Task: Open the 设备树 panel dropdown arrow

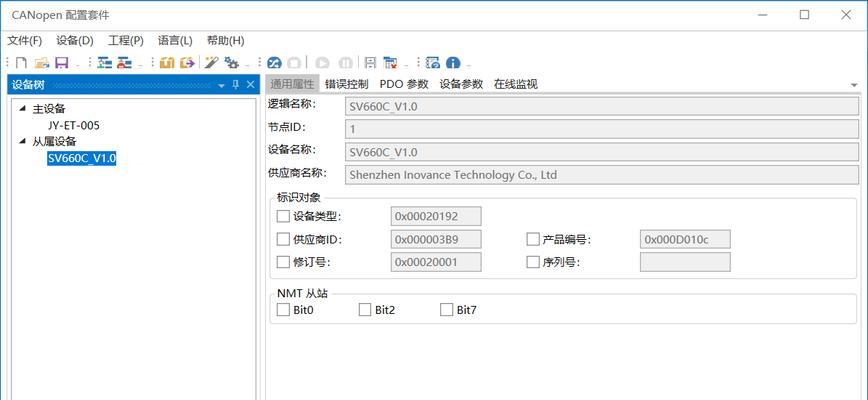Action: click(221, 85)
